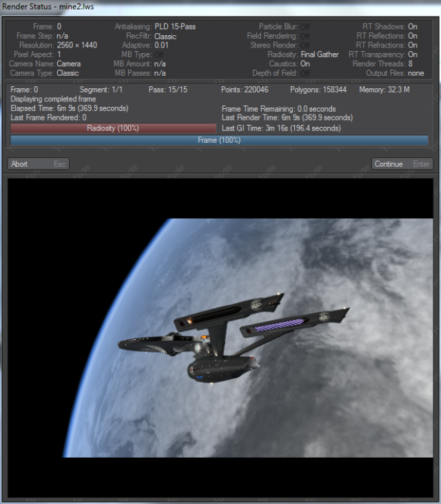441x504 pixels.
Task: Click the Particle Blur Off value
Action: click(x=305, y=27)
